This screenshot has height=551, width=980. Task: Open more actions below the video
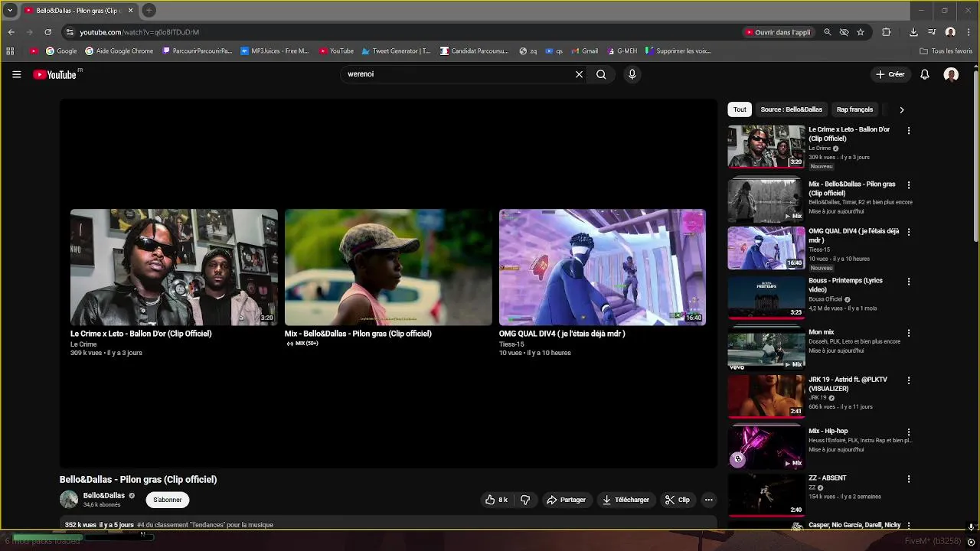[708, 500]
